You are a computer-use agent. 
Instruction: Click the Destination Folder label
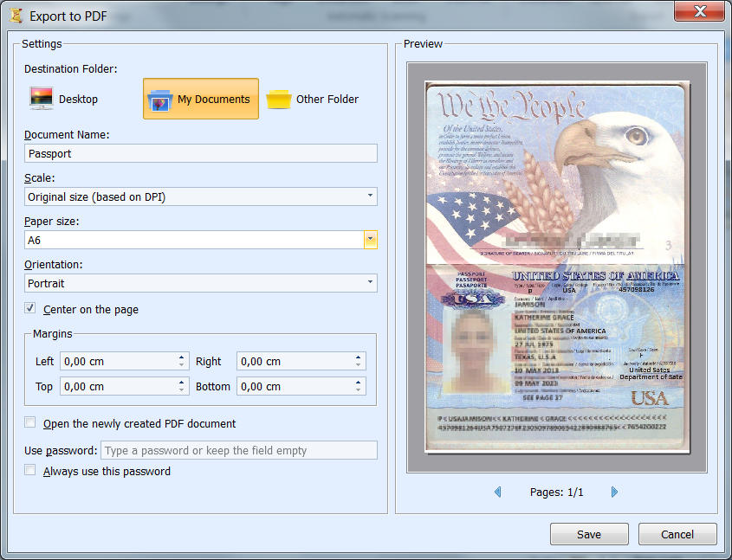(71, 69)
